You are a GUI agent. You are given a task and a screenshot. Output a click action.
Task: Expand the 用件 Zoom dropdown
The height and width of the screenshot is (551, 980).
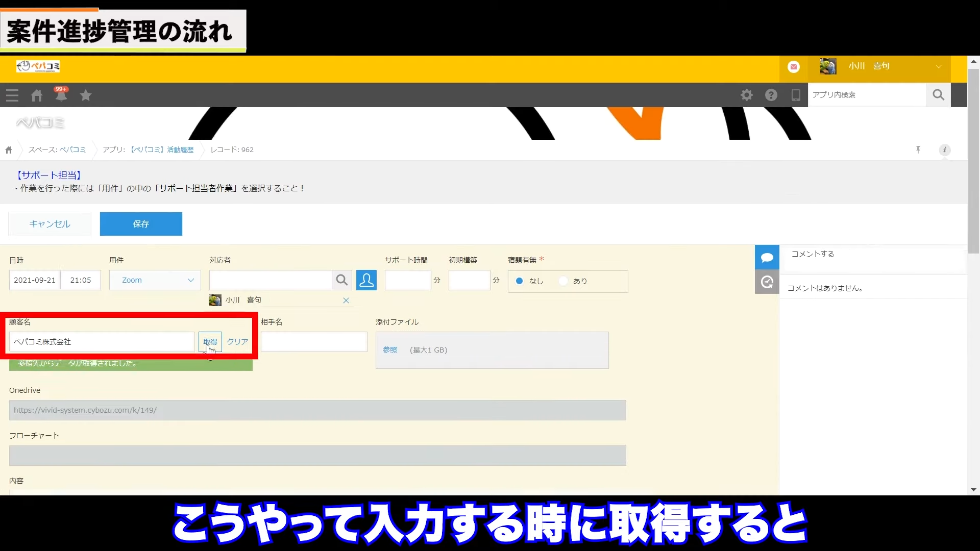(155, 280)
